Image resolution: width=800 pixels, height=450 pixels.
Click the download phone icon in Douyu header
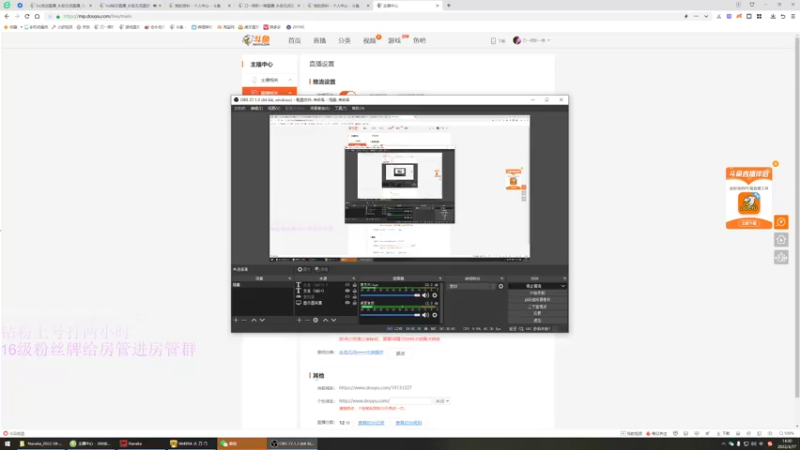point(493,41)
